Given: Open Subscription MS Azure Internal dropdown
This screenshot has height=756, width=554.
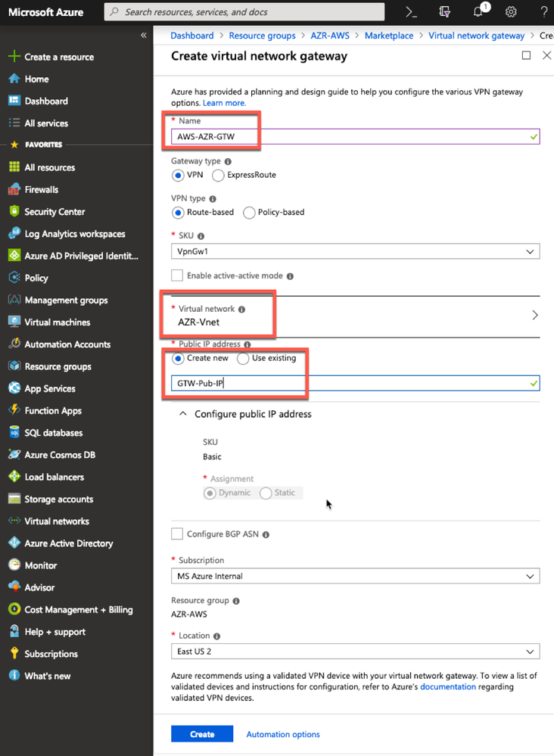Looking at the screenshot, I should pyautogui.click(x=356, y=576).
